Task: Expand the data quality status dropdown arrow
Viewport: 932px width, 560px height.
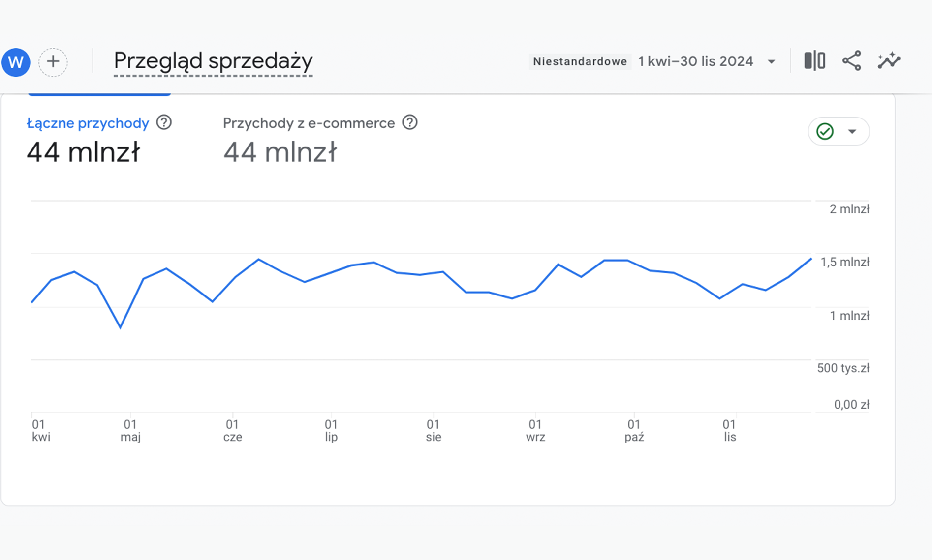Action: point(852,131)
